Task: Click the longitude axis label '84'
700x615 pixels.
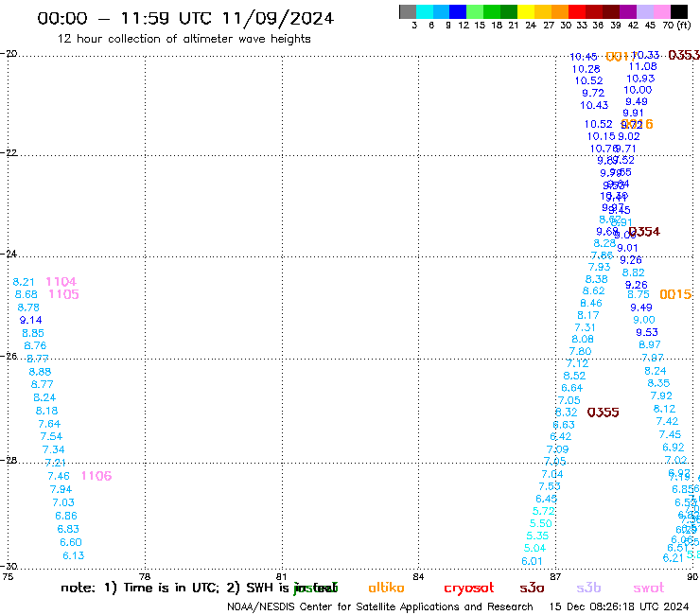Action: [x=418, y=576]
